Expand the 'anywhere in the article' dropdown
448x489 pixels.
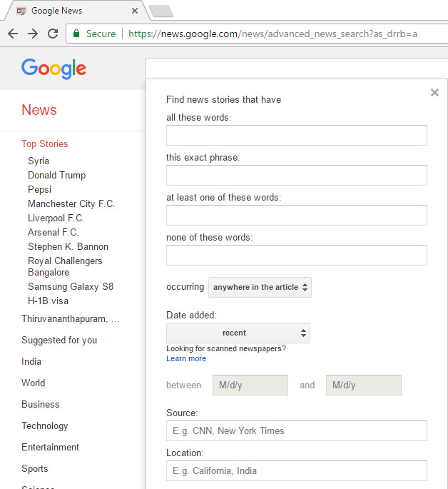(x=260, y=287)
